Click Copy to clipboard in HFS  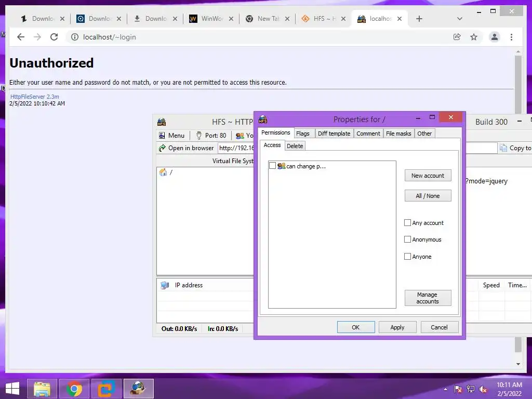515,148
